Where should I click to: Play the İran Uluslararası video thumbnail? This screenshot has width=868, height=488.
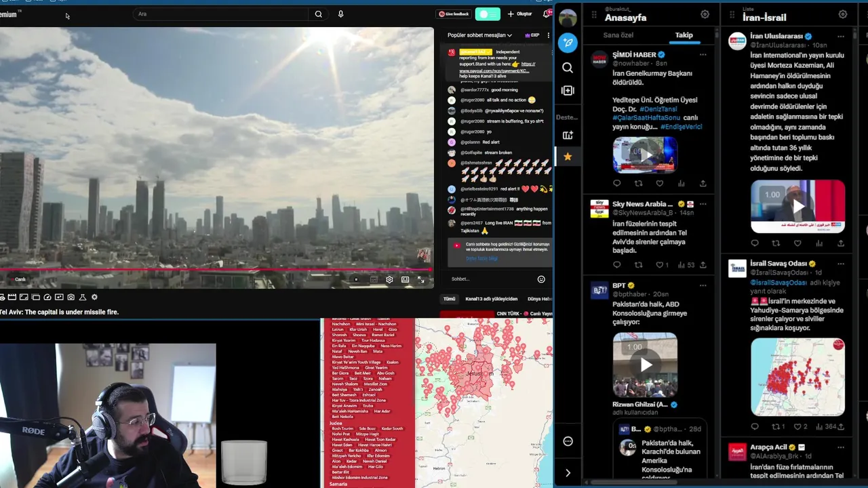(797, 207)
